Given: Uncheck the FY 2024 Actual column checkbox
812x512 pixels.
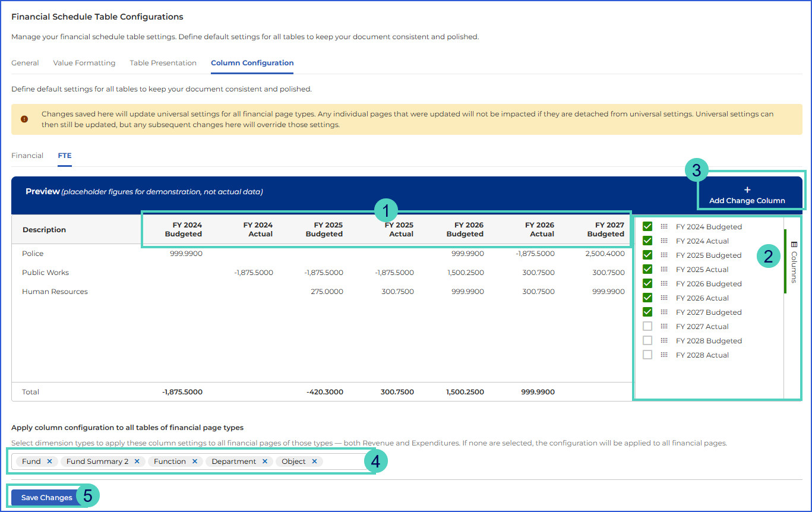Looking at the screenshot, I should click(647, 241).
